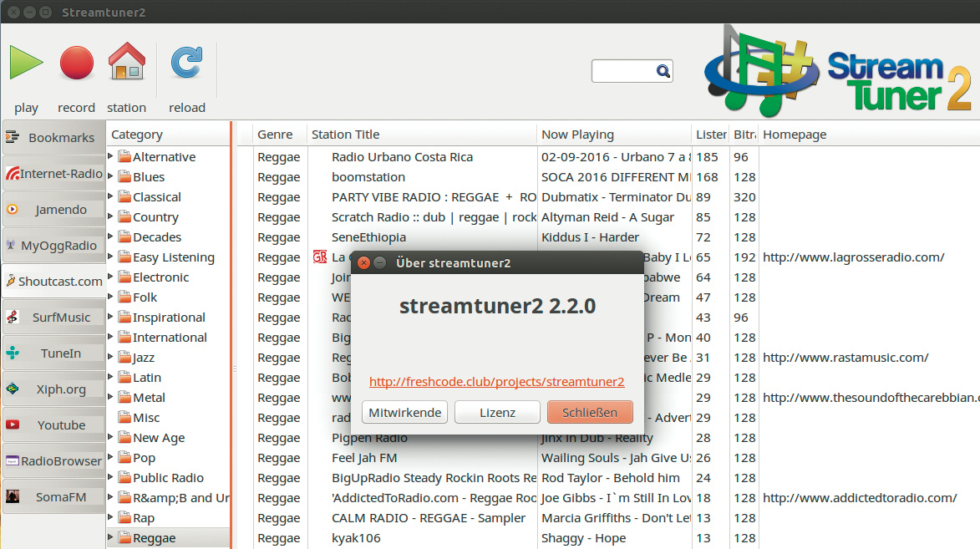Screen dimensions: 980x549
Task: Start recording with the red record icon
Action: [76, 64]
